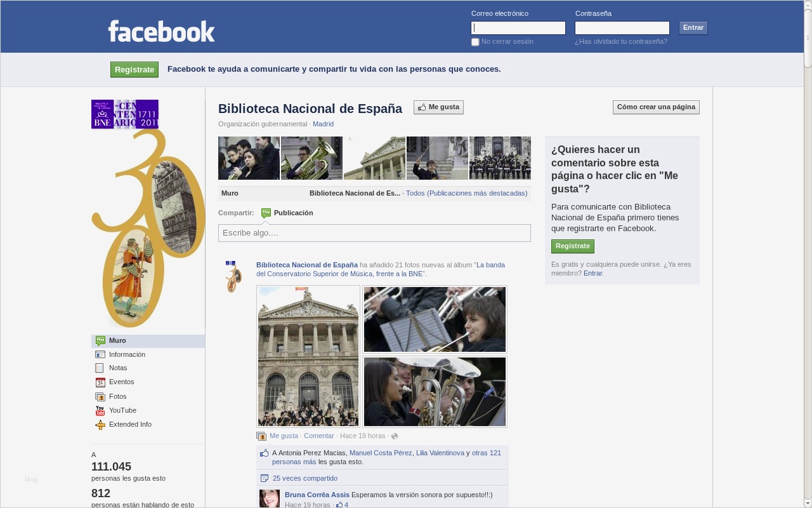The image size is (812, 508).
Task: Click the Escribe algo text box
Action: tap(374, 233)
